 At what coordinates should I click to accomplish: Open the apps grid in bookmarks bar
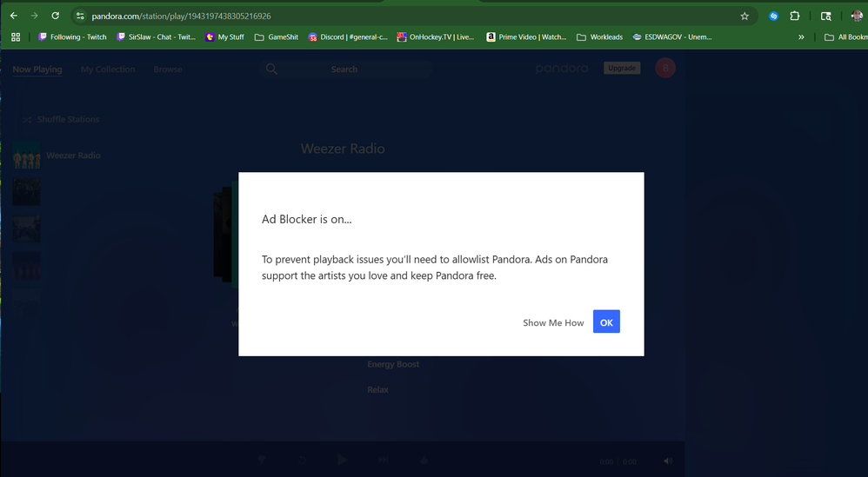[x=16, y=37]
